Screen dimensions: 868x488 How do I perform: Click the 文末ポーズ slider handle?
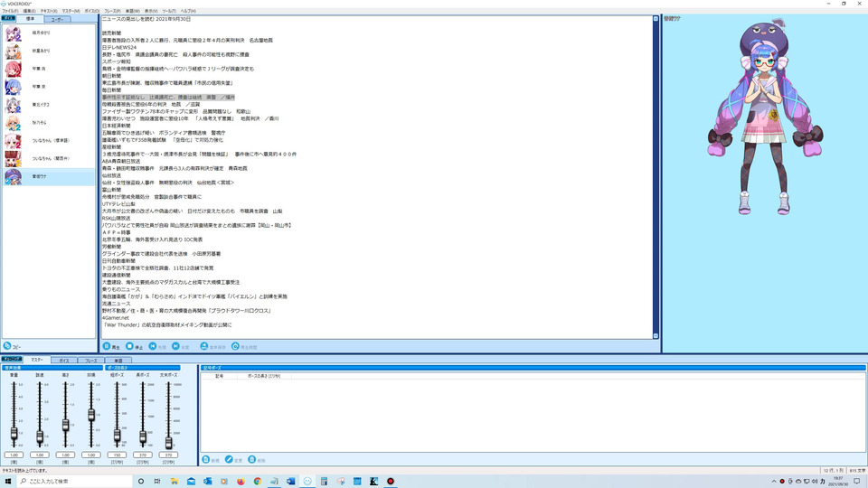tap(169, 443)
